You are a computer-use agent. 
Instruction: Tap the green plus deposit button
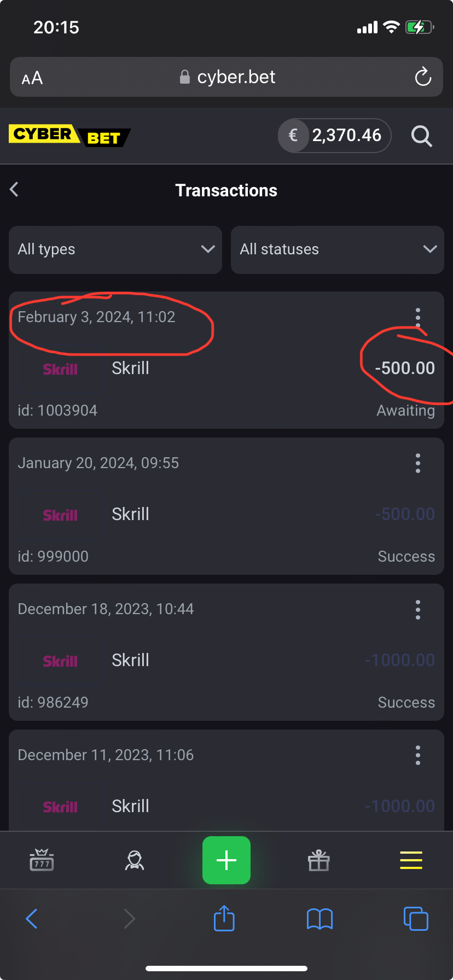(226, 860)
